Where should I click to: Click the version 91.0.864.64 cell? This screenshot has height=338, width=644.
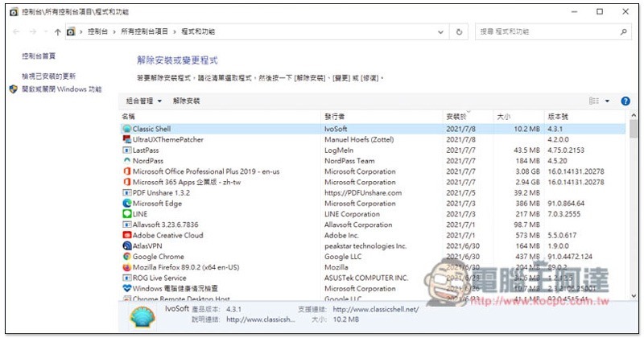(566, 204)
